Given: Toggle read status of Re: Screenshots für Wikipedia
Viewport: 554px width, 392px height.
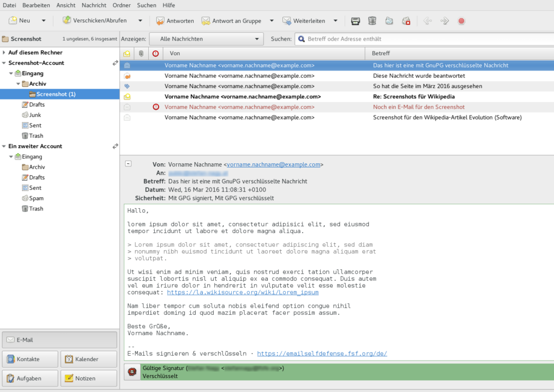Looking at the screenshot, I should pos(127,97).
